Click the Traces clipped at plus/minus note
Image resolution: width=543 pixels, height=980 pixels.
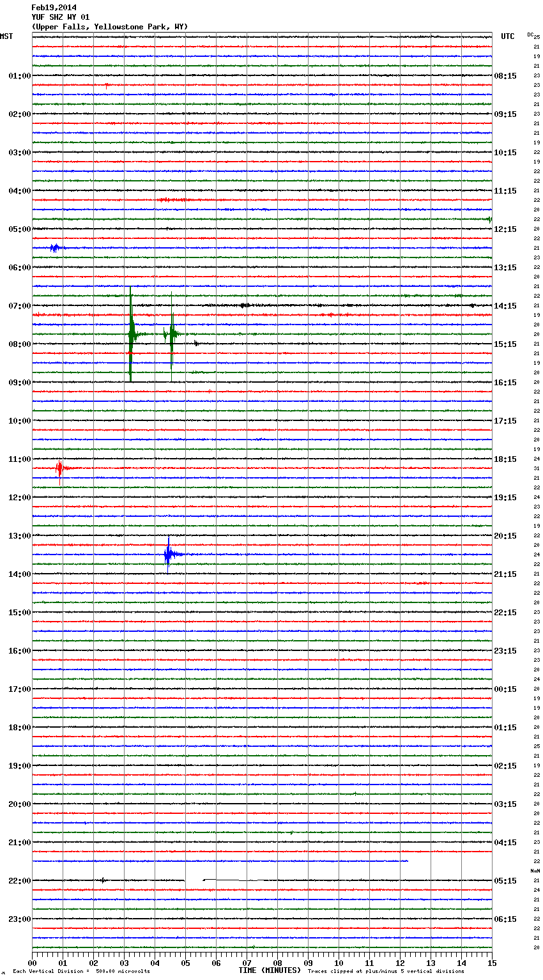click(386, 971)
